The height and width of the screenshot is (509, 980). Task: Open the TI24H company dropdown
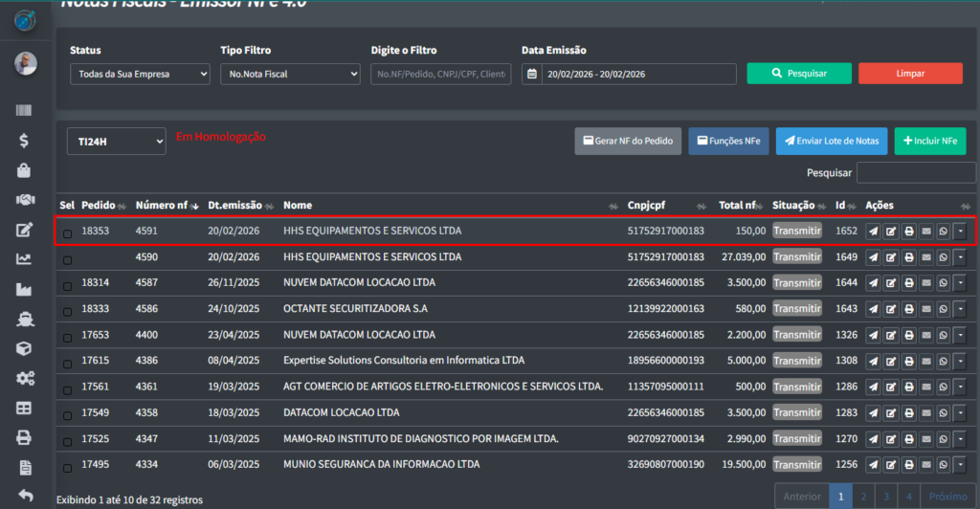[116, 142]
